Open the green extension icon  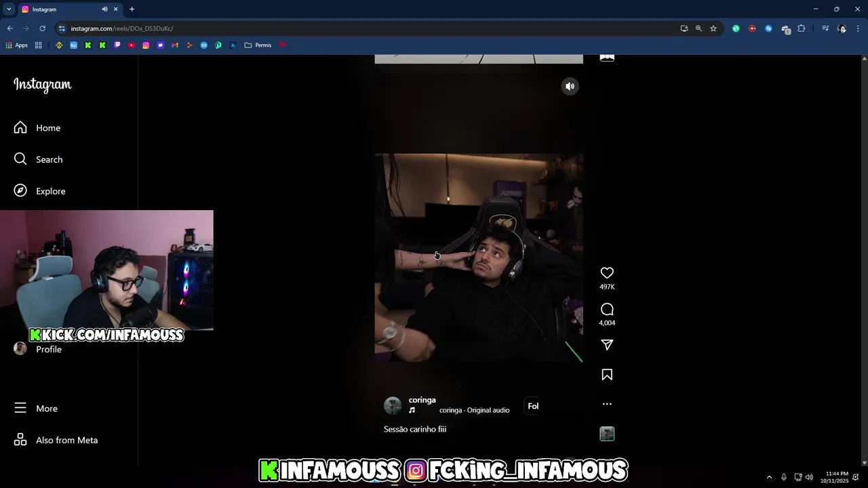736,28
